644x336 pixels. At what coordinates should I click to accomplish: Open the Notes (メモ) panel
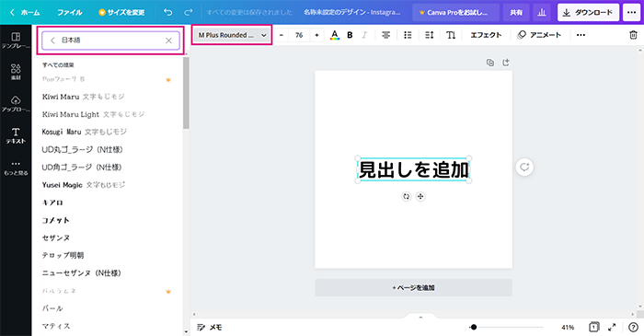coord(210,327)
